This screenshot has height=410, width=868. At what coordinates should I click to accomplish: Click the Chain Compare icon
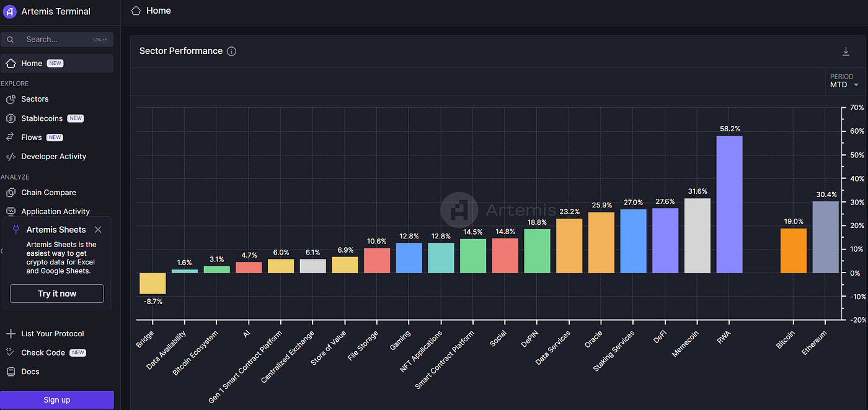click(x=11, y=193)
